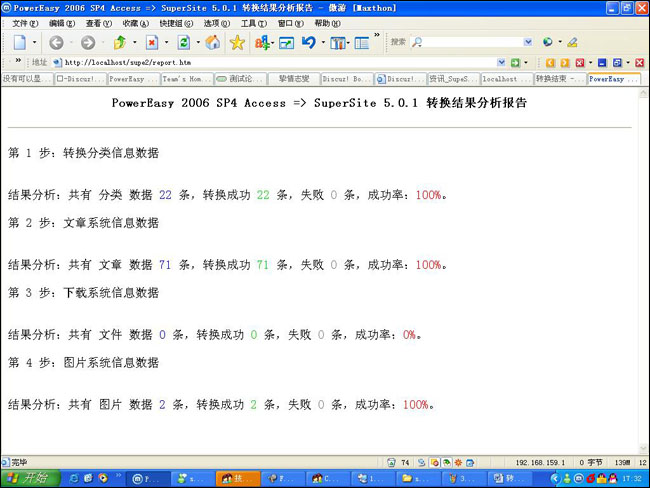Open the 收藏(A) menu
This screenshot has width=650, height=488.
[136, 23]
